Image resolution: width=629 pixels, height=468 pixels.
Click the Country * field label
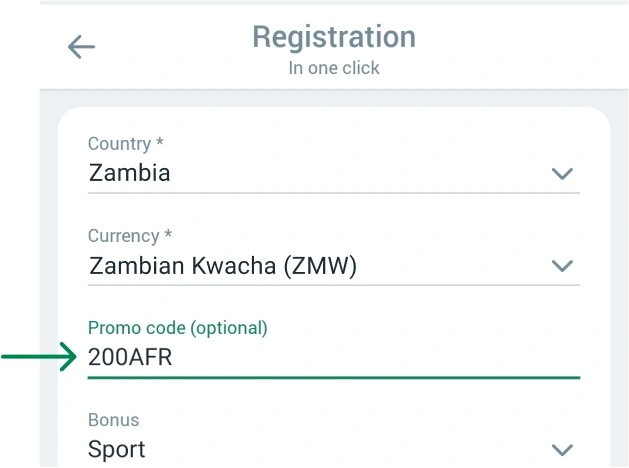[125, 144]
